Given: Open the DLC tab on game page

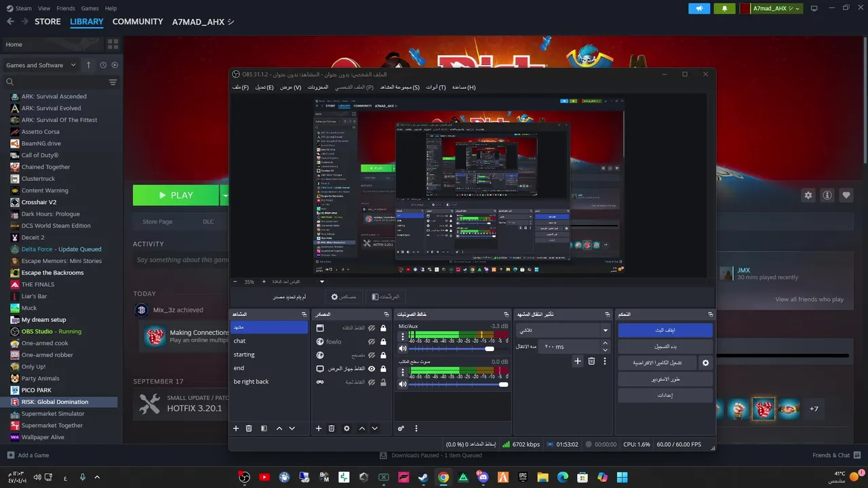Looking at the screenshot, I should click(208, 222).
